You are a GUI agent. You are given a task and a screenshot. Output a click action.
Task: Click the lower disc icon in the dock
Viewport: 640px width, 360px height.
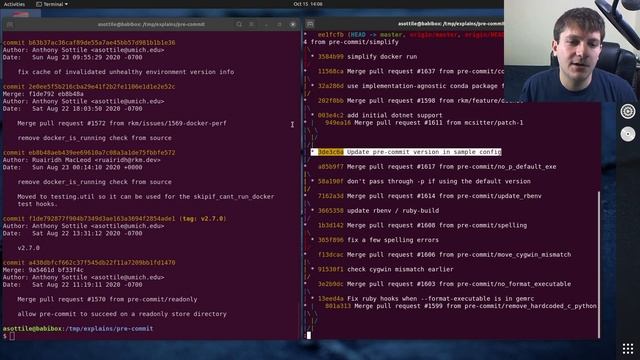[628, 134]
